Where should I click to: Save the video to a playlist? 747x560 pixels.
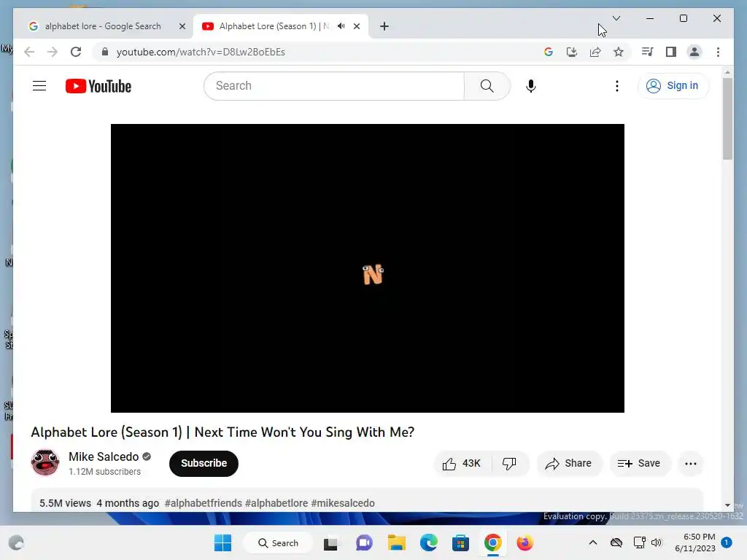[639, 463]
